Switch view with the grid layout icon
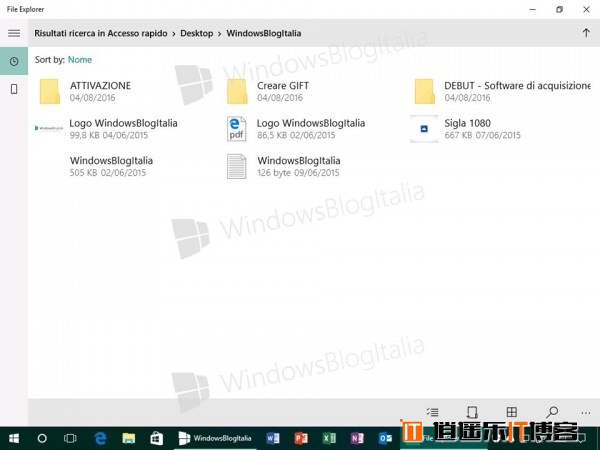Screen dimensions: 600x450 pos(512,412)
